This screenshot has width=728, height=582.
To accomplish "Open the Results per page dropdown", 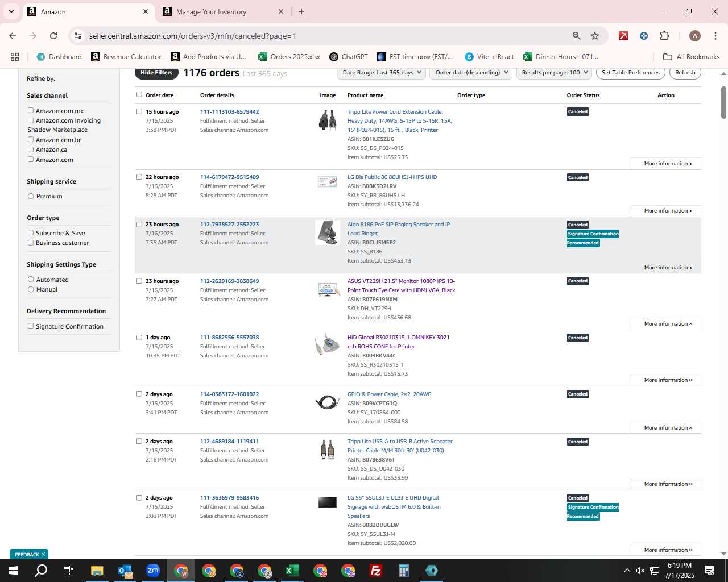I will coord(555,72).
